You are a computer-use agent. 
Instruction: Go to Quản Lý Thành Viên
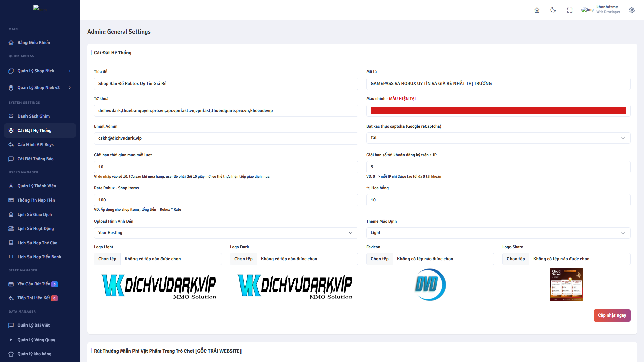point(37,186)
